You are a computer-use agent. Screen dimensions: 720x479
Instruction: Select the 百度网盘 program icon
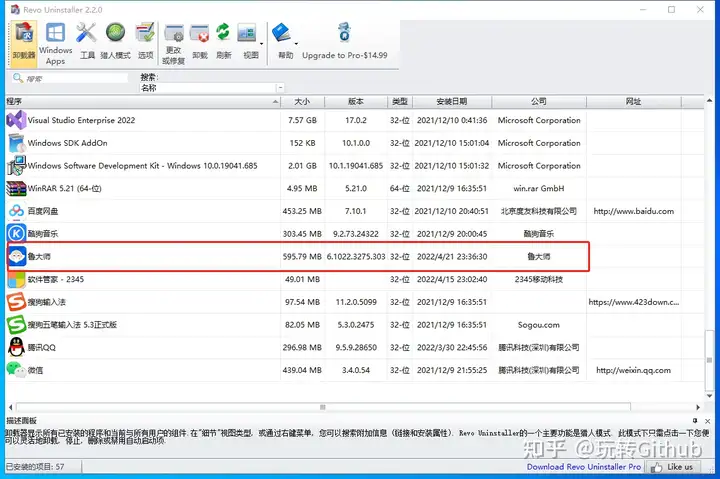point(16,211)
